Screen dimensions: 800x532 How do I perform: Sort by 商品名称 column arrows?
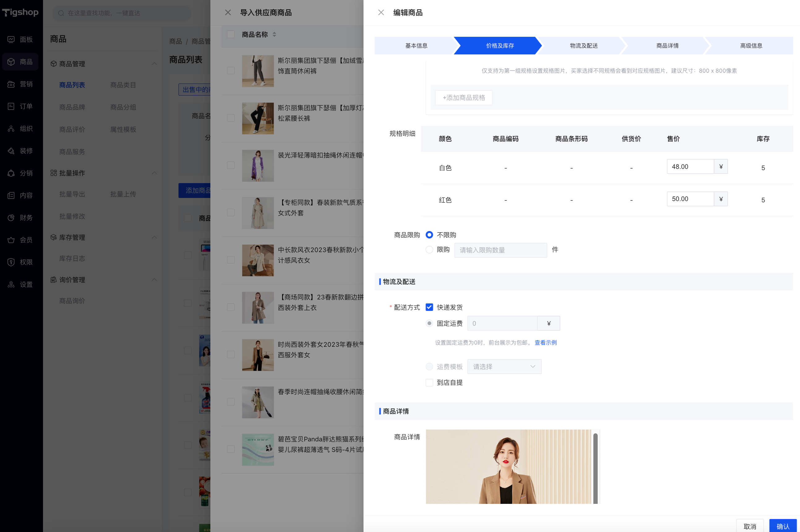tap(274, 34)
